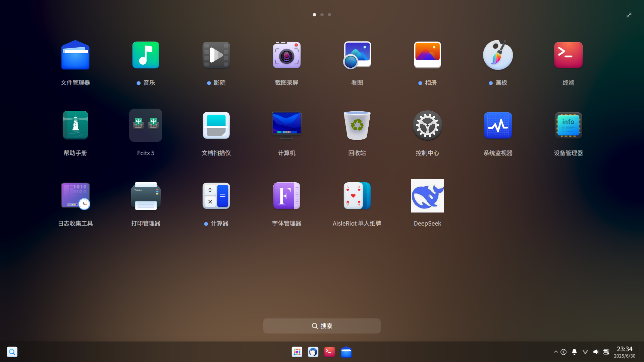The width and height of the screenshot is (644, 362).
Task: Select the first launcher page dot
Action: pos(314,15)
